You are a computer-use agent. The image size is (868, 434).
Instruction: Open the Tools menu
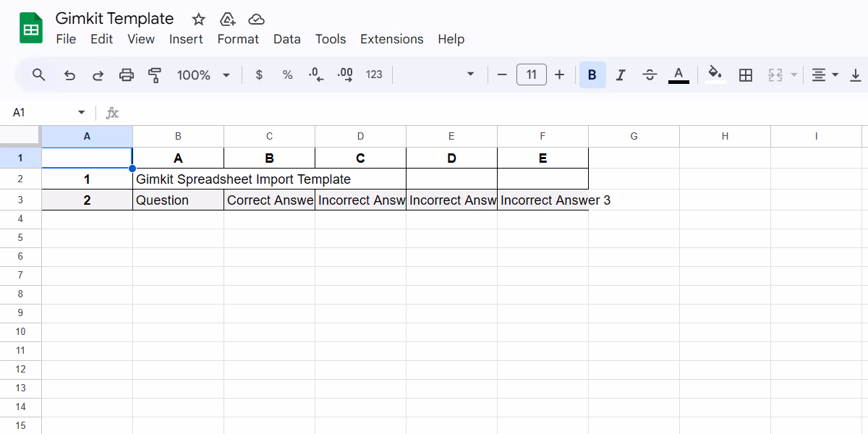coord(331,39)
